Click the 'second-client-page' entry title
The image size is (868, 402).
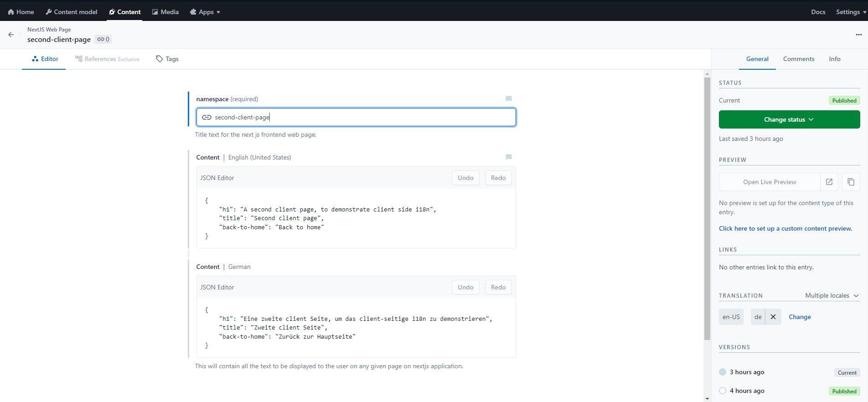click(x=59, y=40)
